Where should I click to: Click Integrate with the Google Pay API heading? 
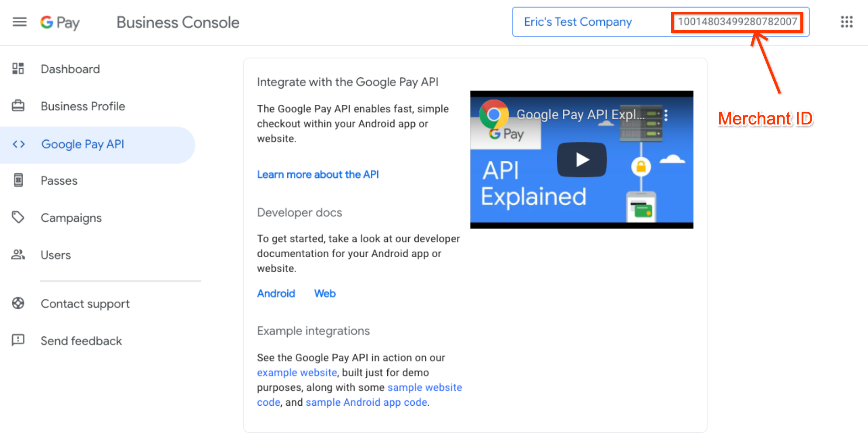point(348,82)
